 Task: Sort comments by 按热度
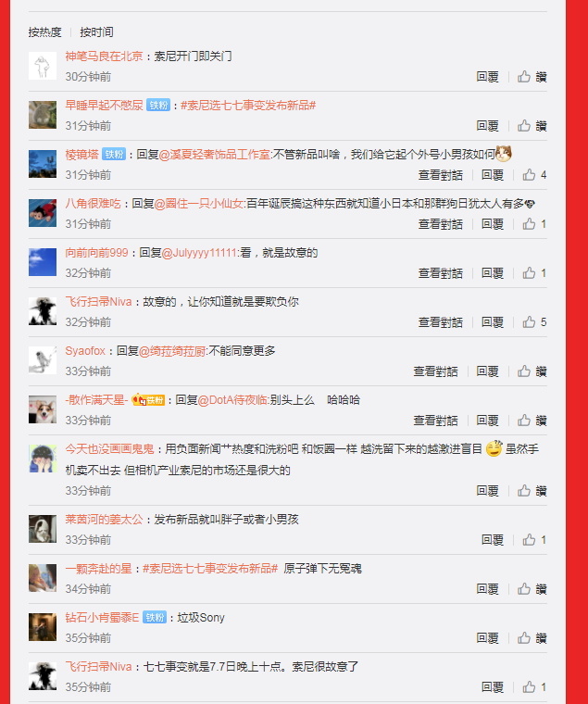coord(44,32)
